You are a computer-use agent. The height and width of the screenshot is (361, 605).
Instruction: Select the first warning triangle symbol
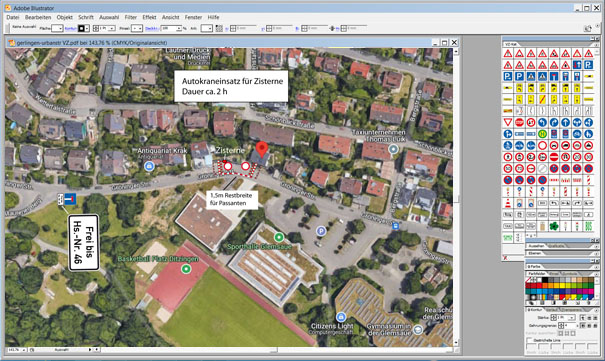click(x=508, y=54)
